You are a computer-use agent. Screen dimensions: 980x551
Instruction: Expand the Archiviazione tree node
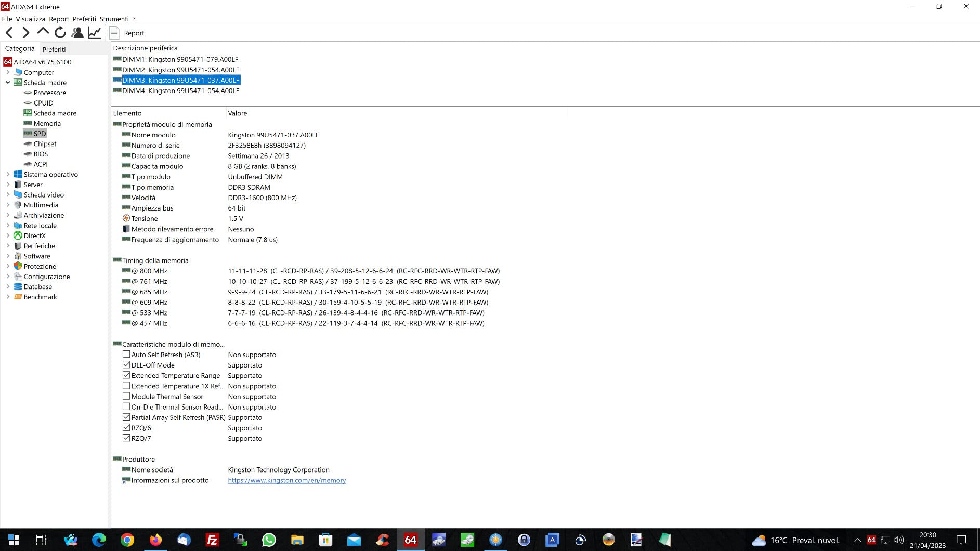[8, 215]
